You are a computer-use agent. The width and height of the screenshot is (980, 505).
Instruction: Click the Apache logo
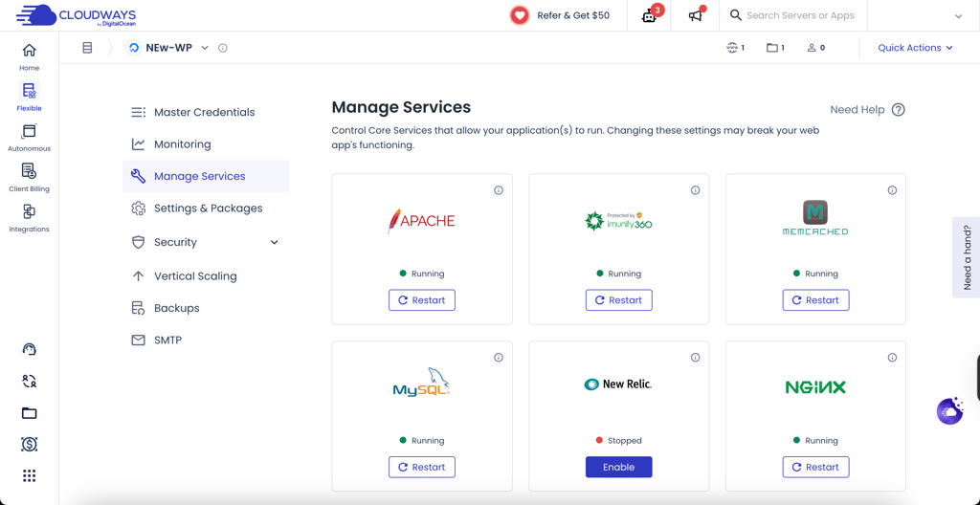tap(421, 221)
